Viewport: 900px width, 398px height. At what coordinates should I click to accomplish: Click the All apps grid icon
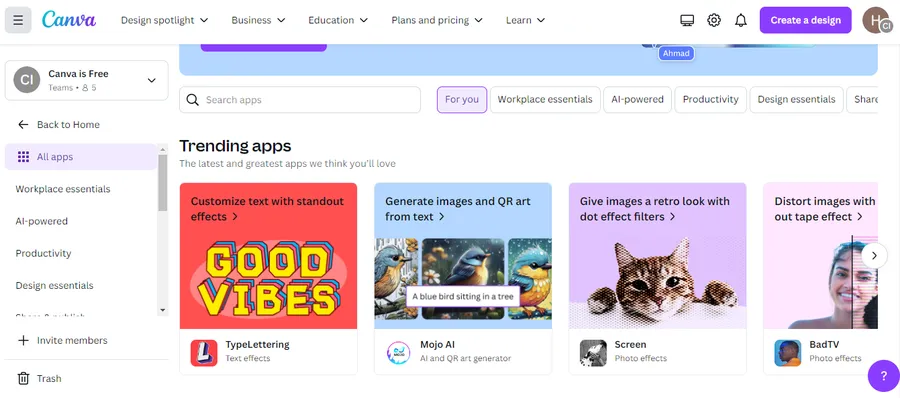point(23,157)
